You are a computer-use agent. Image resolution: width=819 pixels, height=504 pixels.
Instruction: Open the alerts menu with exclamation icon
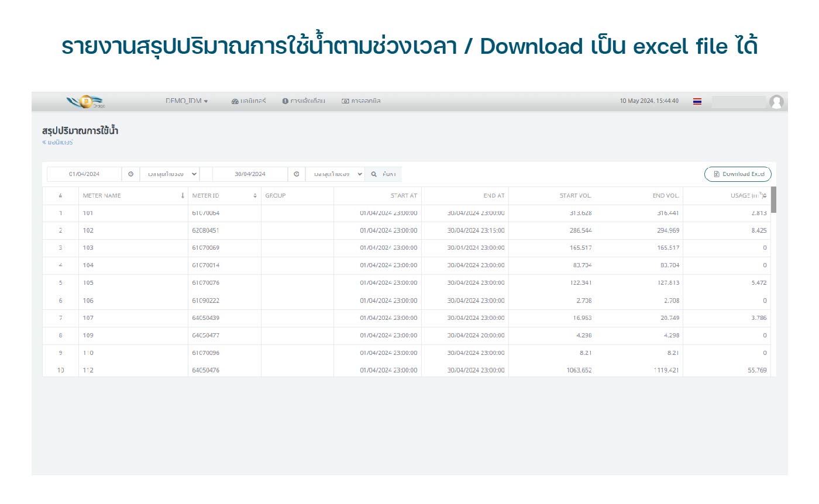click(x=304, y=101)
